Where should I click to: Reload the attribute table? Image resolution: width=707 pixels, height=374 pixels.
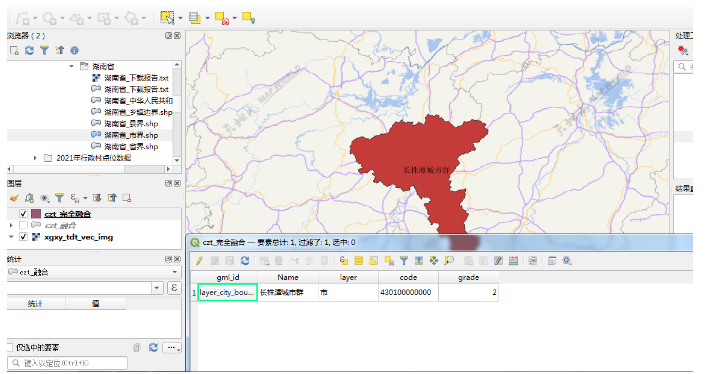(x=245, y=260)
